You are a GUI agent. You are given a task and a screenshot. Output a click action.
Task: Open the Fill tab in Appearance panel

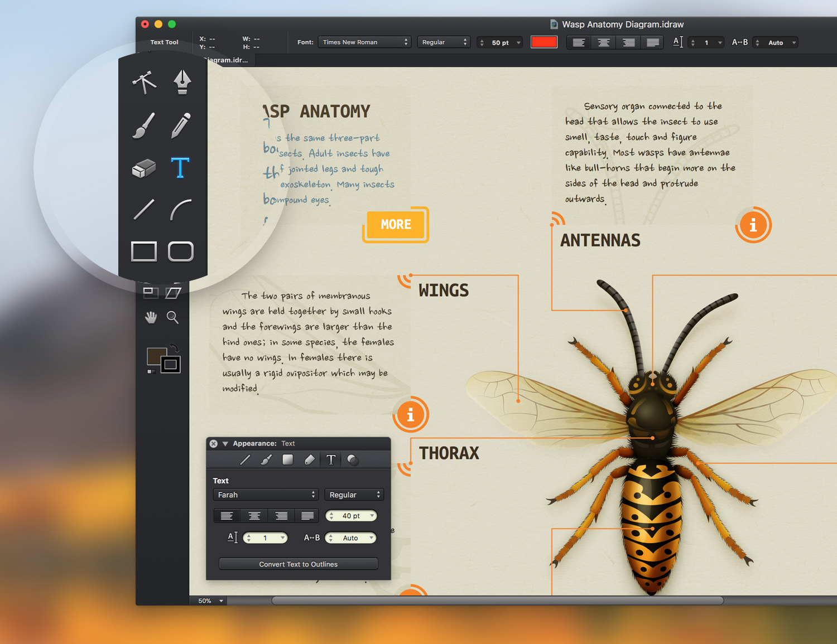click(x=288, y=459)
